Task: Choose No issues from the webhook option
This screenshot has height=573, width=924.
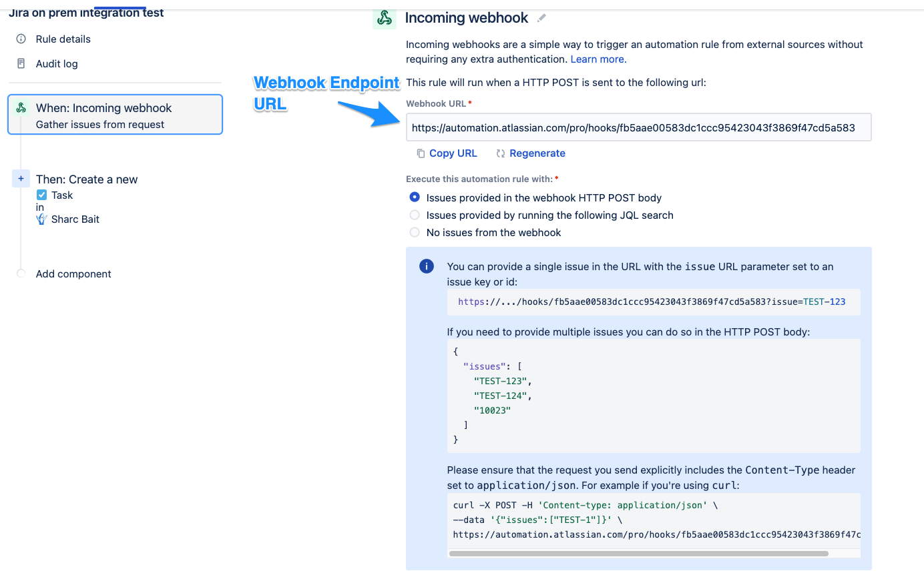Action: point(415,232)
